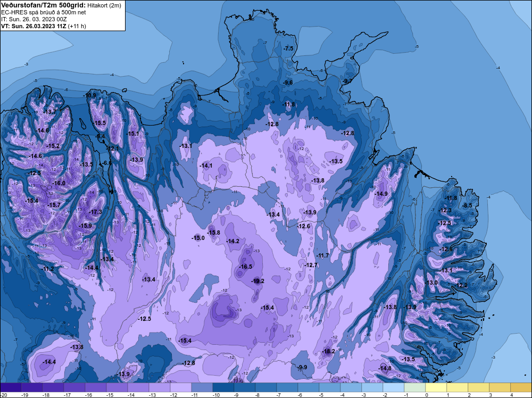Click the map title 'Veðurstofan/T2m 500grid'
Viewport: 532px width, 398px height.
43,5
